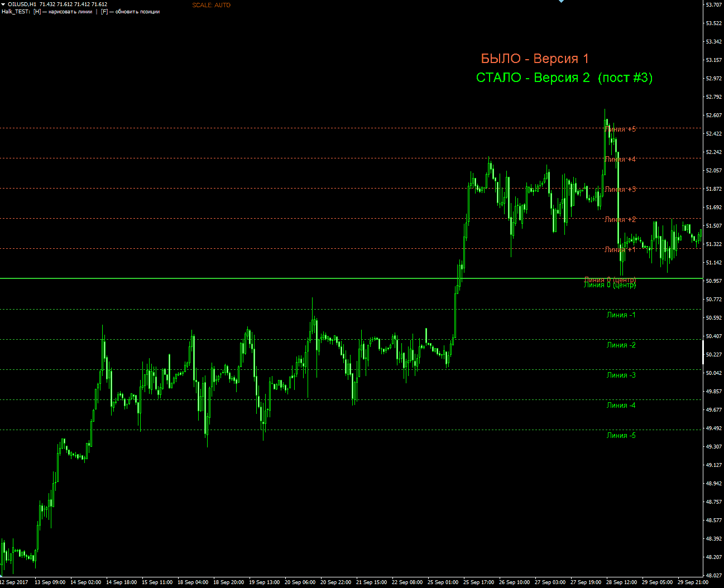Select the blue chart shift marker
724x588 pixels.
click(x=562, y=2)
